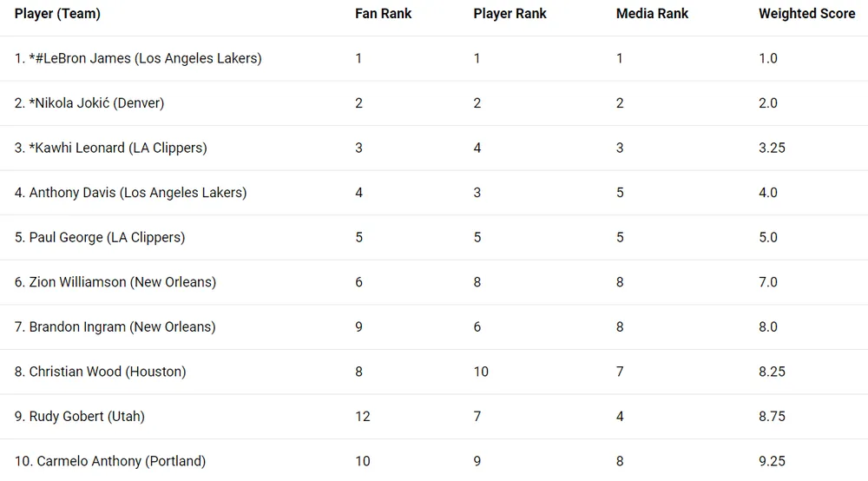Click the Brandon Ingram (New Orleans) entry
Screen dimensions: 868x481
115,327
